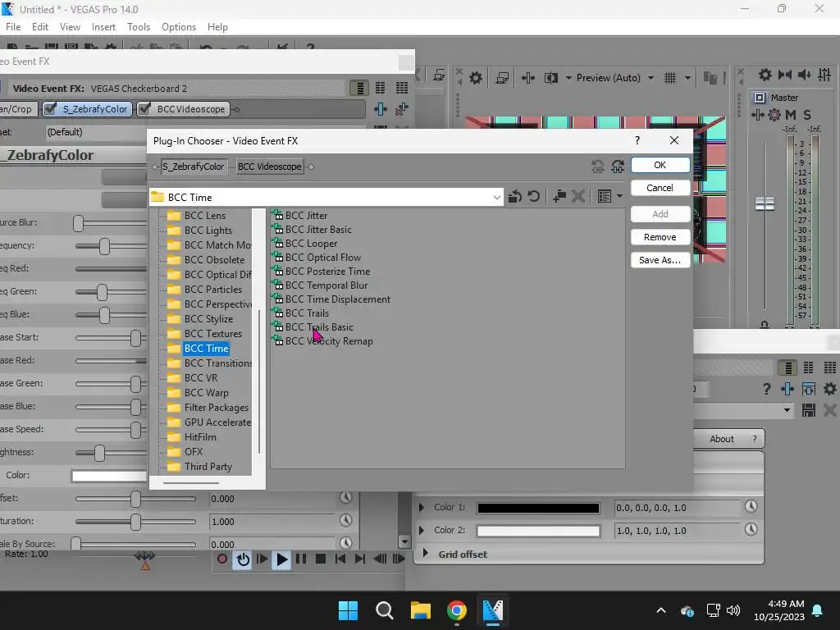
Task: Go up one folder level in Plug-In Chooser
Action: tap(515, 197)
